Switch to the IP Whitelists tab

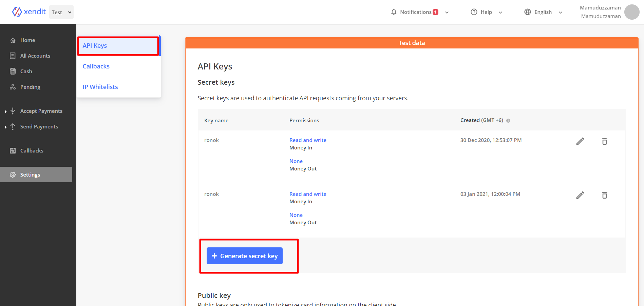[x=100, y=87]
